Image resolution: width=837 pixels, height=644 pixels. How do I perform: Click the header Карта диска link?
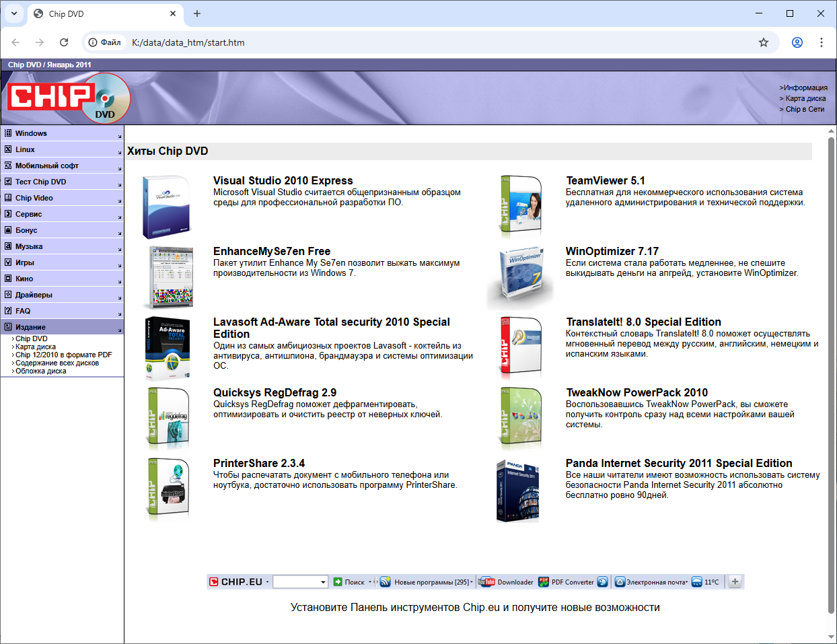click(805, 98)
